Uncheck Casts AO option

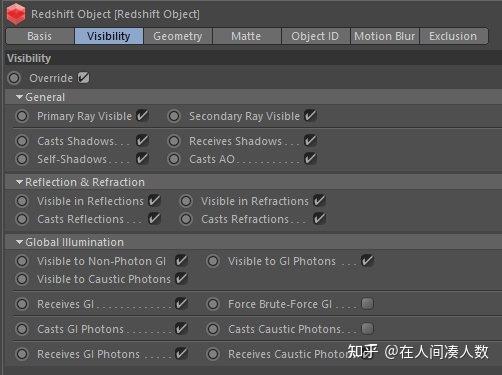pos(310,159)
